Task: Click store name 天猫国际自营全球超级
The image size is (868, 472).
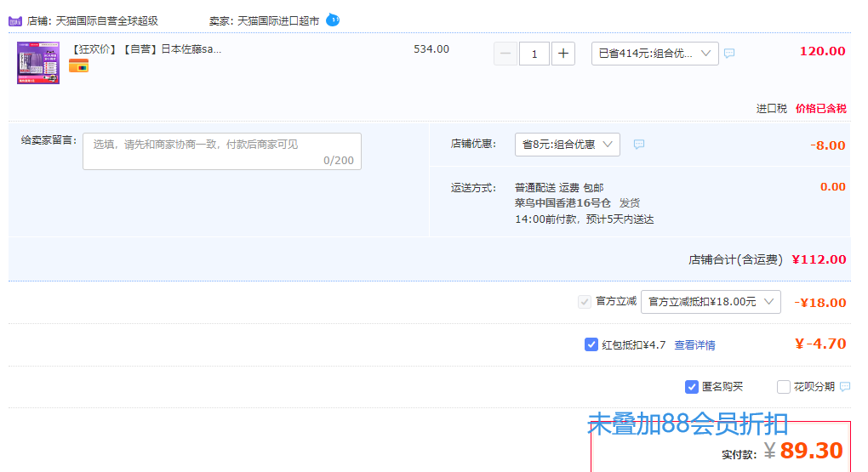Action: coord(107,21)
